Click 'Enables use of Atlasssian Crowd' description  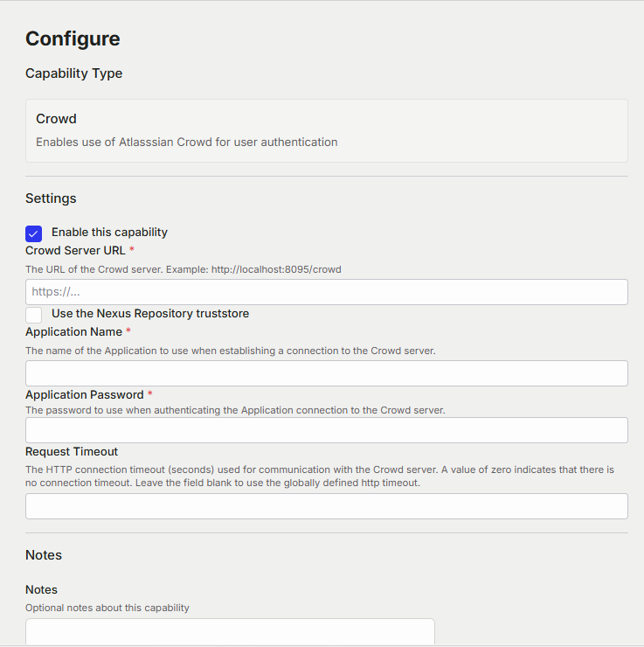(187, 142)
